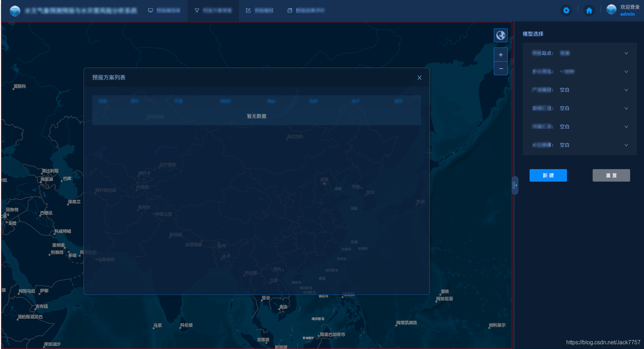
Task: Click the 科伦坡 label on the map
Action: point(187,325)
